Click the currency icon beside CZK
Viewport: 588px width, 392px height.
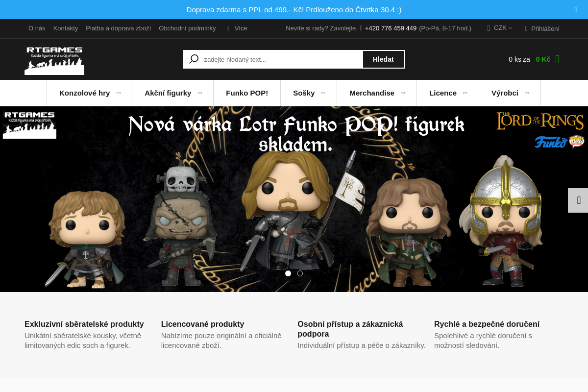point(489,28)
